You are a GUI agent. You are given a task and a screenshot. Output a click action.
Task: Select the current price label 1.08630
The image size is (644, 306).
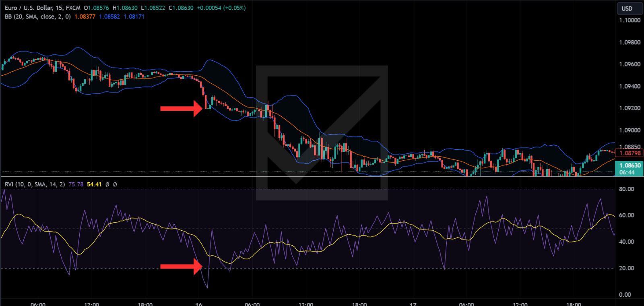630,165
